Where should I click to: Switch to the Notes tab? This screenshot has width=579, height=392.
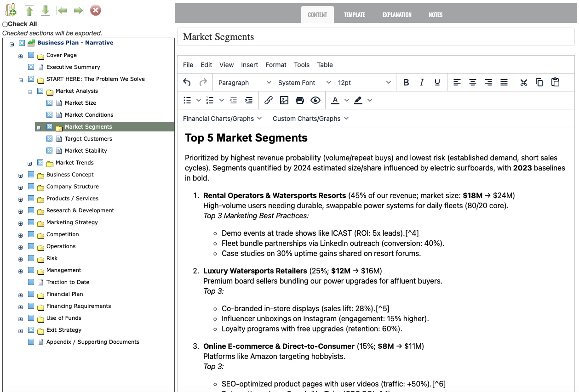pos(436,15)
